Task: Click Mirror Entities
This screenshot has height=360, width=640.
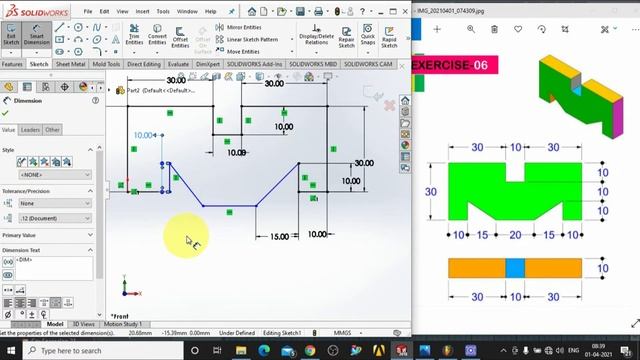Action: pyautogui.click(x=238, y=27)
